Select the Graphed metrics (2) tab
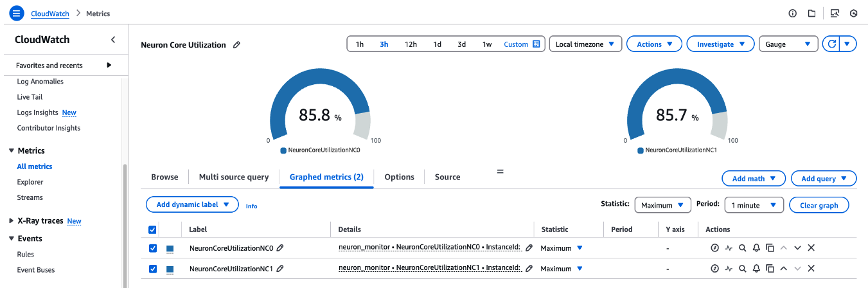 326,177
